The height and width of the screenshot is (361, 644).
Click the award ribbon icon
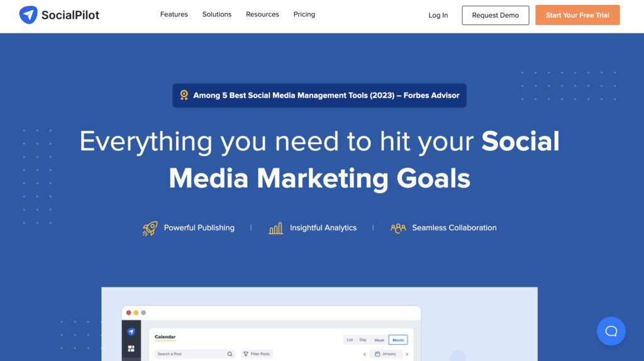tap(184, 95)
